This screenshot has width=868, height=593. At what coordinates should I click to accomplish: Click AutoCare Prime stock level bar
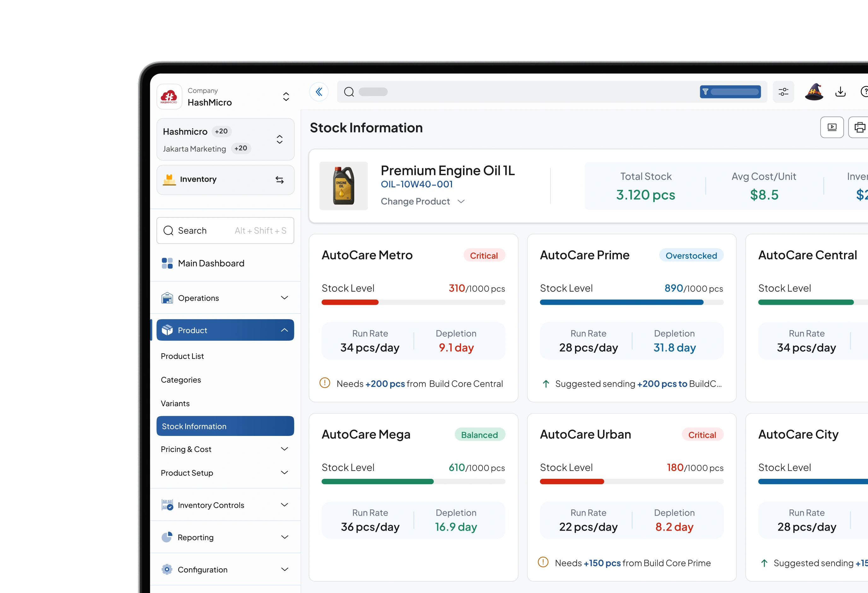631,302
